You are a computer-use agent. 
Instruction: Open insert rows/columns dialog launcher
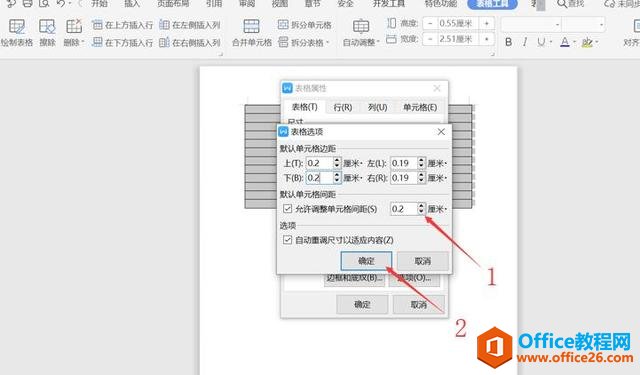tap(221, 53)
